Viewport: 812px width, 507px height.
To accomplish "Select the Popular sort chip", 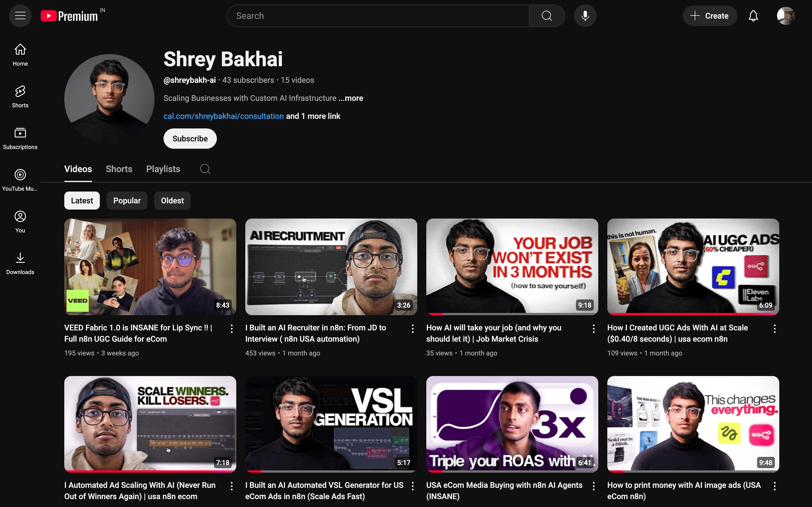I will coord(127,201).
